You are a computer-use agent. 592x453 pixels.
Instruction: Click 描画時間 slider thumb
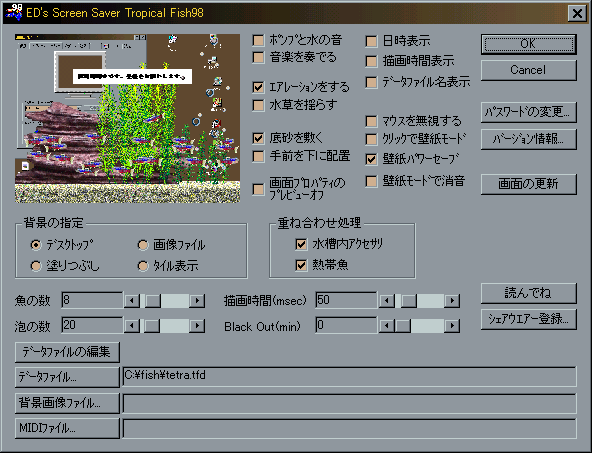409,301
